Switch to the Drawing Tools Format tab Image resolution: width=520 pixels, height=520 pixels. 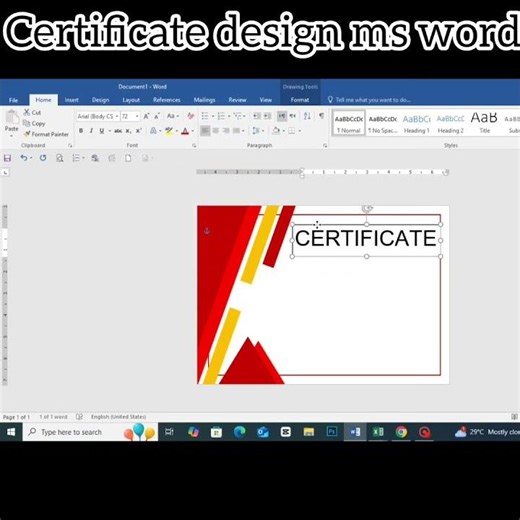(300, 100)
